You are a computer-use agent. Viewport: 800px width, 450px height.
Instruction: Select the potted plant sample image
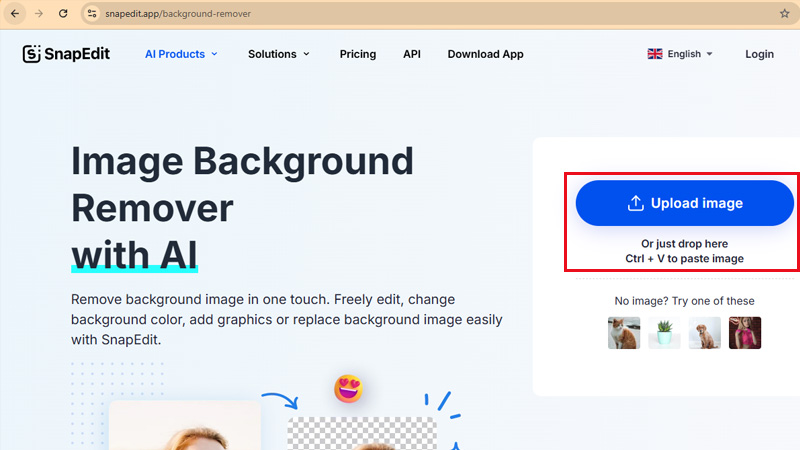[664, 333]
